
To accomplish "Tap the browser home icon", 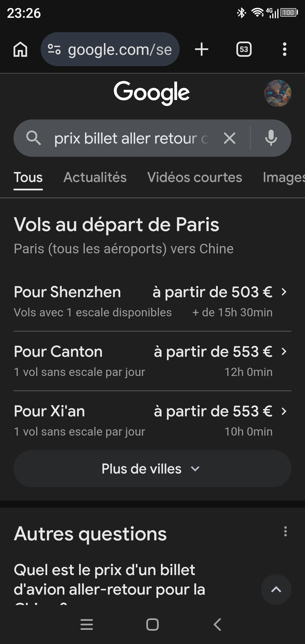I will (x=20, y=49).
